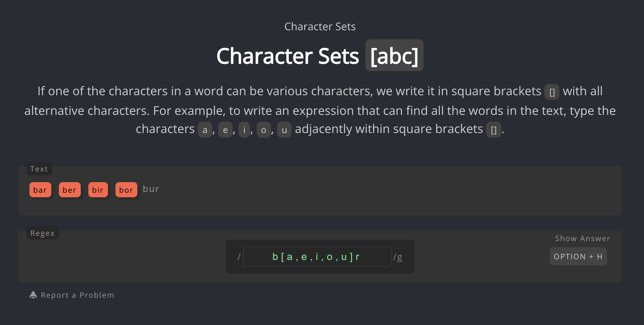Click the square brackets badge in the first sentence
The width and height of the screenshot is (644, 325).
(552, 92)
